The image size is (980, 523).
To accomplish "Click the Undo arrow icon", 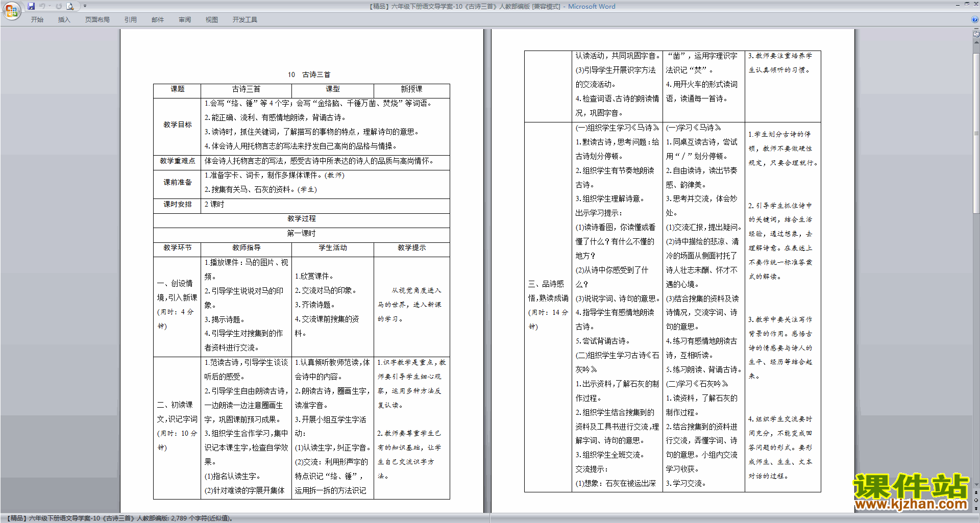I will click(x=42, y=6).
